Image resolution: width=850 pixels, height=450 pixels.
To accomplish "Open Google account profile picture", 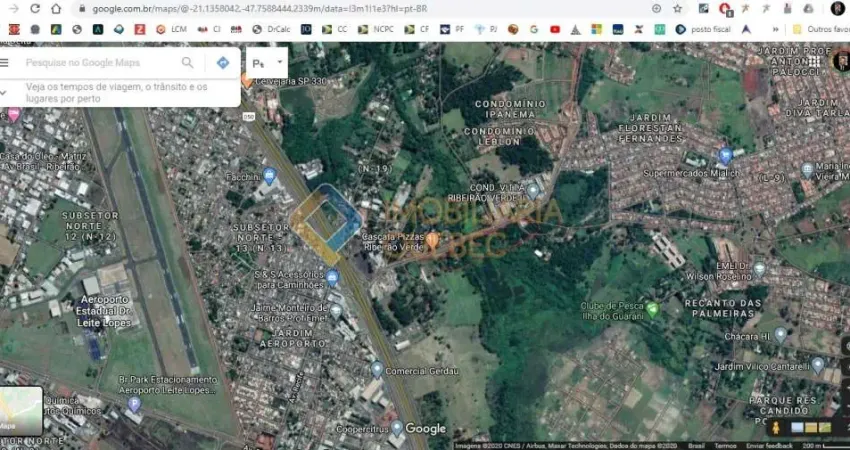I will coord(841,61).
